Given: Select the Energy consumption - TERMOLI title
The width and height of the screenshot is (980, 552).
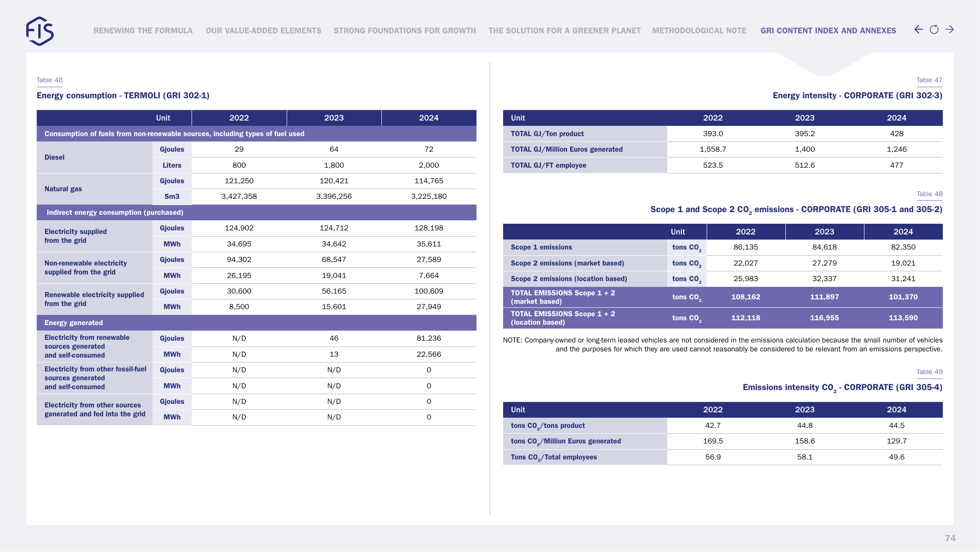Looking at the screenshot, I should pos(123,96).
